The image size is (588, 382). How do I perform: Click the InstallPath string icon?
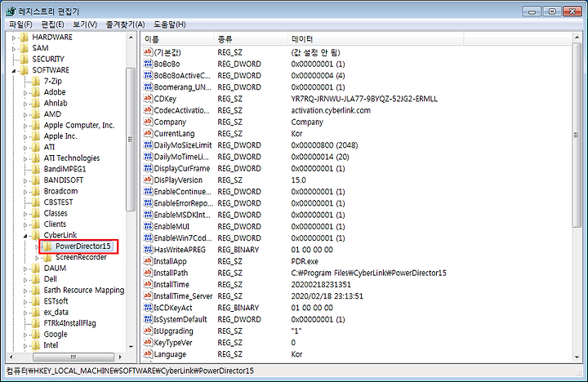pos(148,273)
